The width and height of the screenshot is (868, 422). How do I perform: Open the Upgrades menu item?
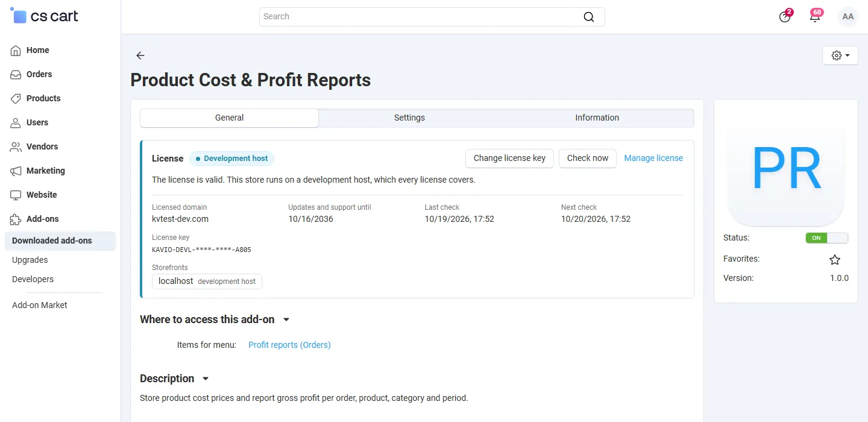(x=30, y=260)
